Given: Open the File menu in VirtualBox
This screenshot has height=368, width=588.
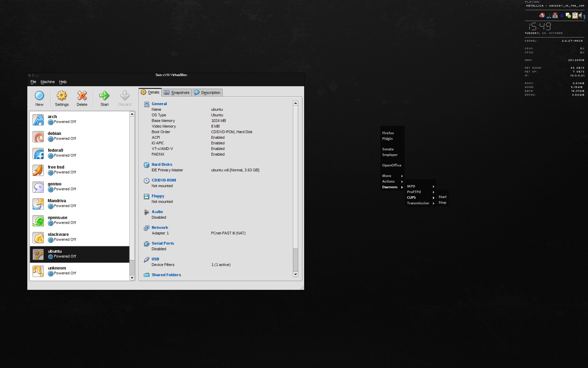Looking at the screenshot, I should [x=33, y=82].
